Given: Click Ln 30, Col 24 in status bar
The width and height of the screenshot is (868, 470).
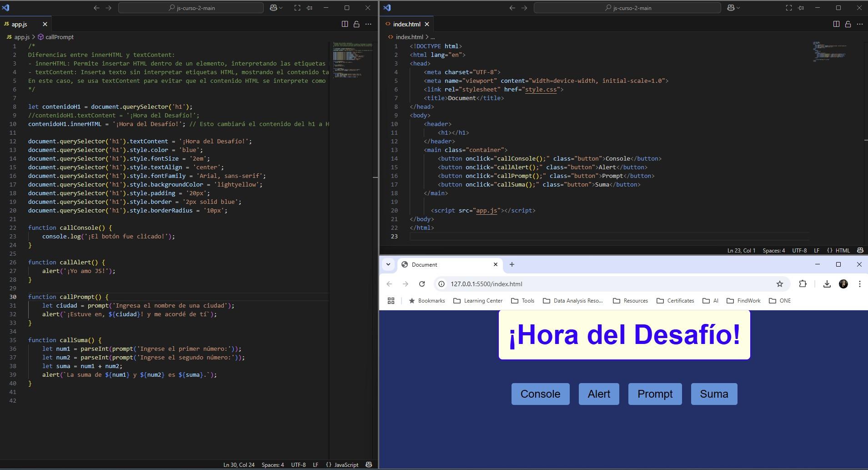Looking at the screenshot, I should (x=239, y=465).
